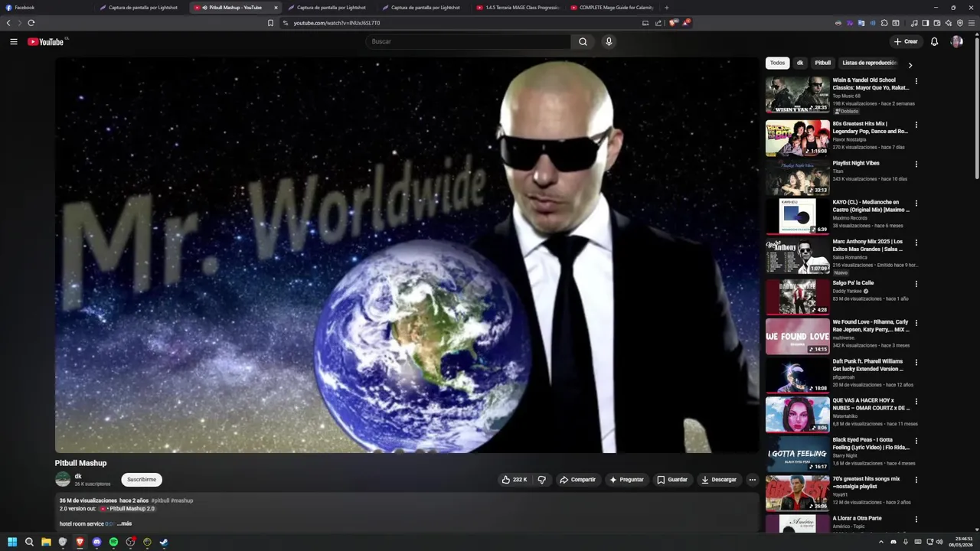Open Brave wallet icon

click(x=937, y=23)
